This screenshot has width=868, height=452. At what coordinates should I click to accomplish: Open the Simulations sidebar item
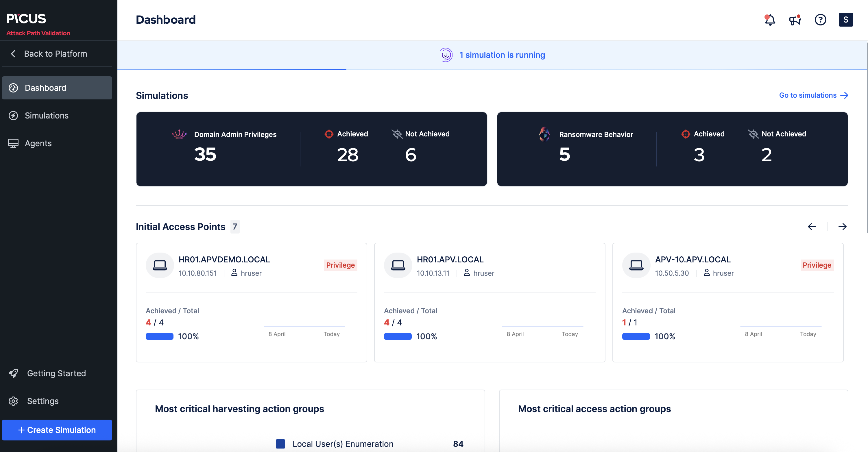[47, 116]
